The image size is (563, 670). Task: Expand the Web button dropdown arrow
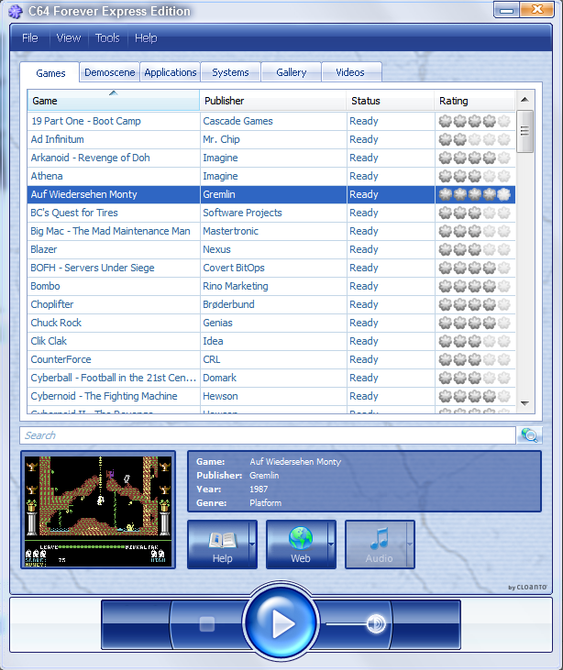(x=331, y=545)
